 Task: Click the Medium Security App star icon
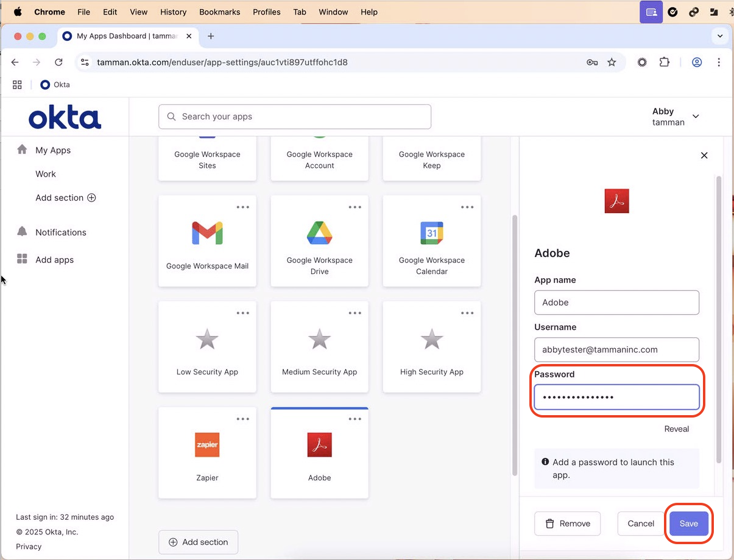click(319, 339)
